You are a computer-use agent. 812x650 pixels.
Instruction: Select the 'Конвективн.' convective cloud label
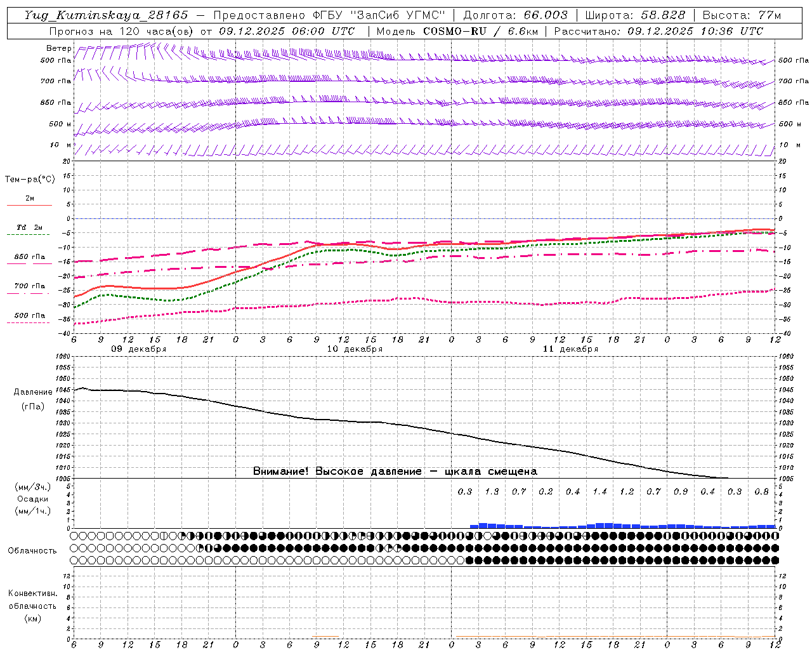(32, 594)
